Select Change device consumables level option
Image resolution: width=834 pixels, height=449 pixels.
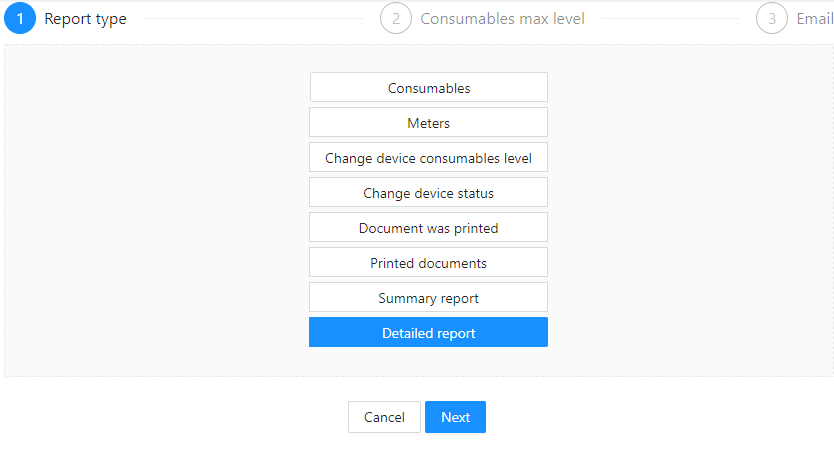(x=429, y=157)
